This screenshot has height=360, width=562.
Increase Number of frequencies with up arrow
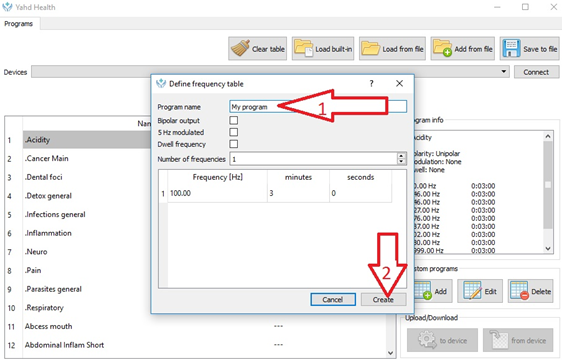401,156
